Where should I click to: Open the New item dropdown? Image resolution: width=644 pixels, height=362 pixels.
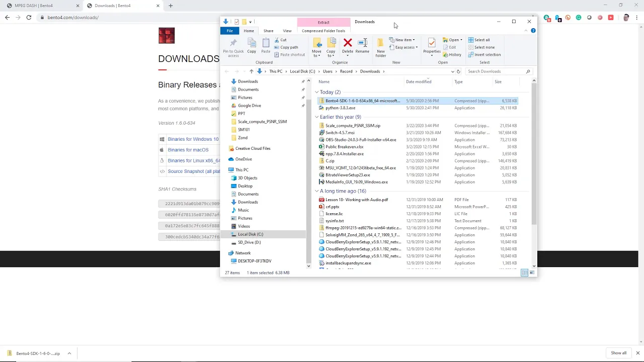coord(402,40)
